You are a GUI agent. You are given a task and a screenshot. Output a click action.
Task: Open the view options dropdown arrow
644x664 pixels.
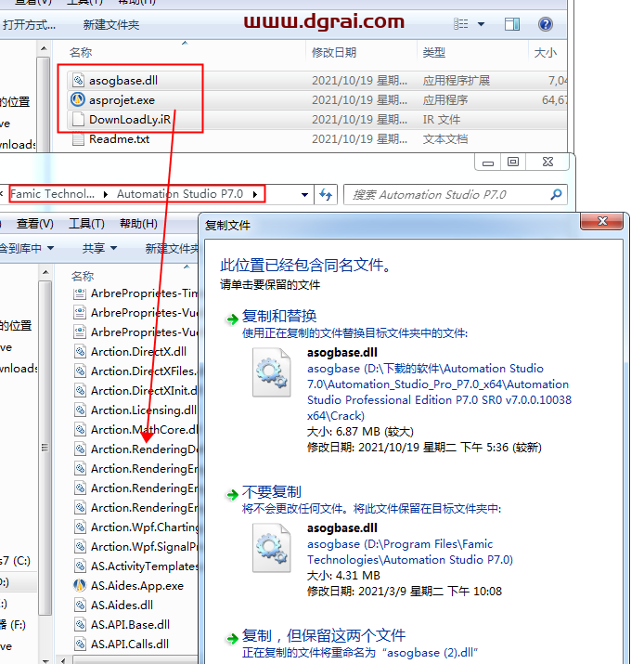[481, 24]
